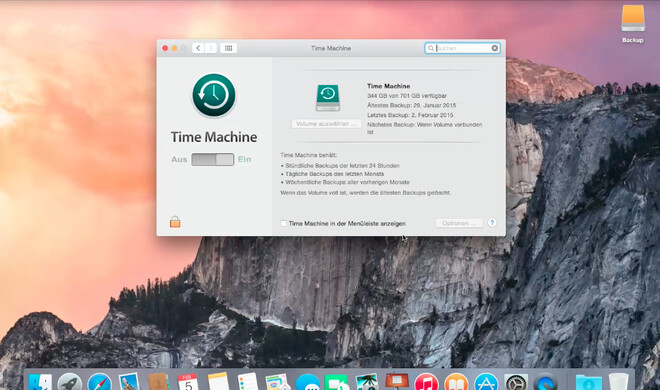Click 'Ältestes Backup: 29. Januar 2015' line
Image resolution: width=660 pixels, height=390 pixels.
tap(412, 105)
